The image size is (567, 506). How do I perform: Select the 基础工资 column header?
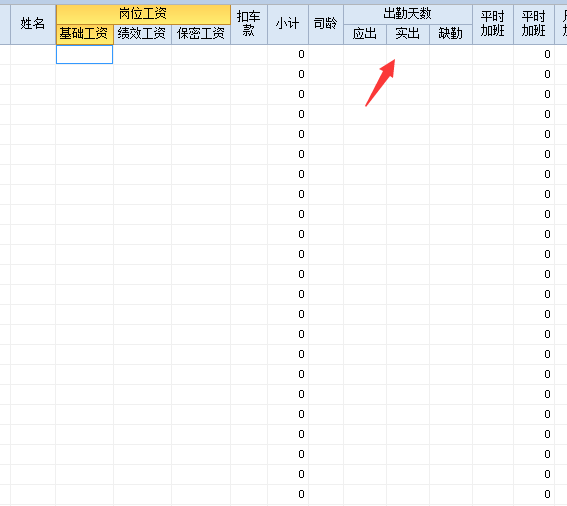(x=85, y=34)
